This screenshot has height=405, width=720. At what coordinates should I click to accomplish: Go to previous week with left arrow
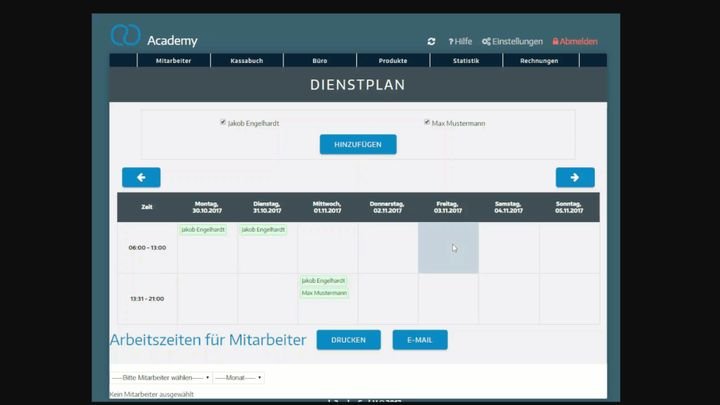pos(141,177)
